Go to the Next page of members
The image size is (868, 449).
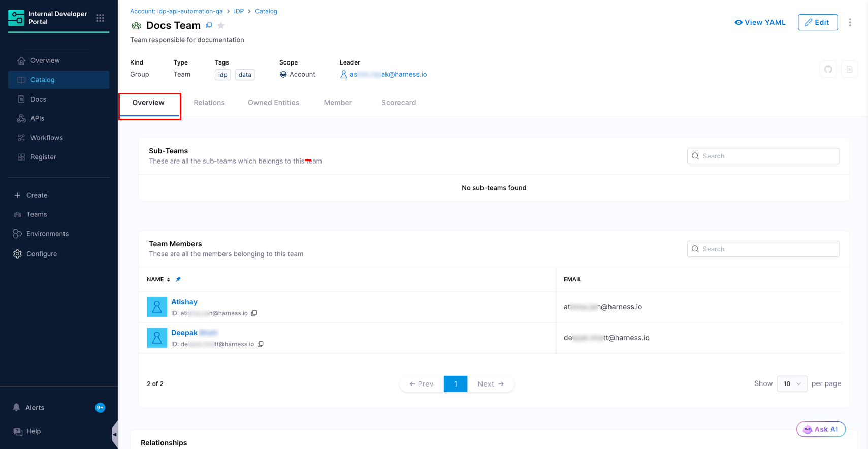tap(491, 384)
